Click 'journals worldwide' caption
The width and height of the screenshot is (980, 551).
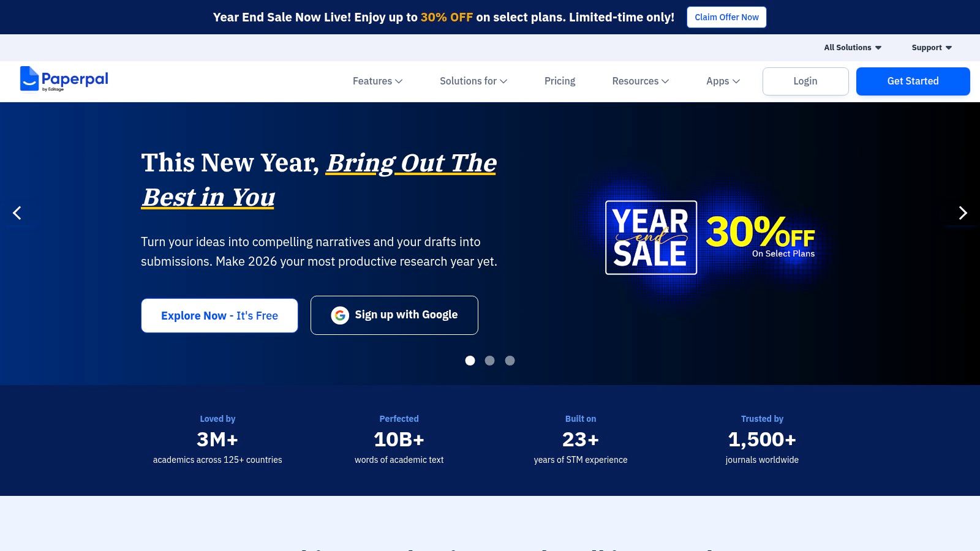coord(762,460)
